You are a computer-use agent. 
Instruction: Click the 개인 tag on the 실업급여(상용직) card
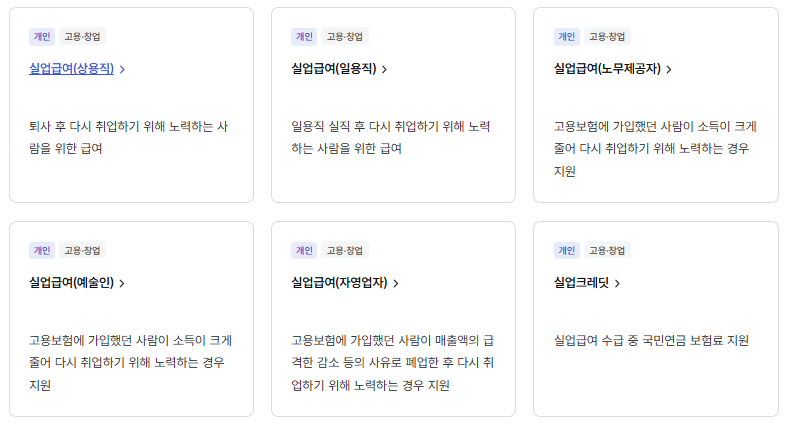point(41,37)
